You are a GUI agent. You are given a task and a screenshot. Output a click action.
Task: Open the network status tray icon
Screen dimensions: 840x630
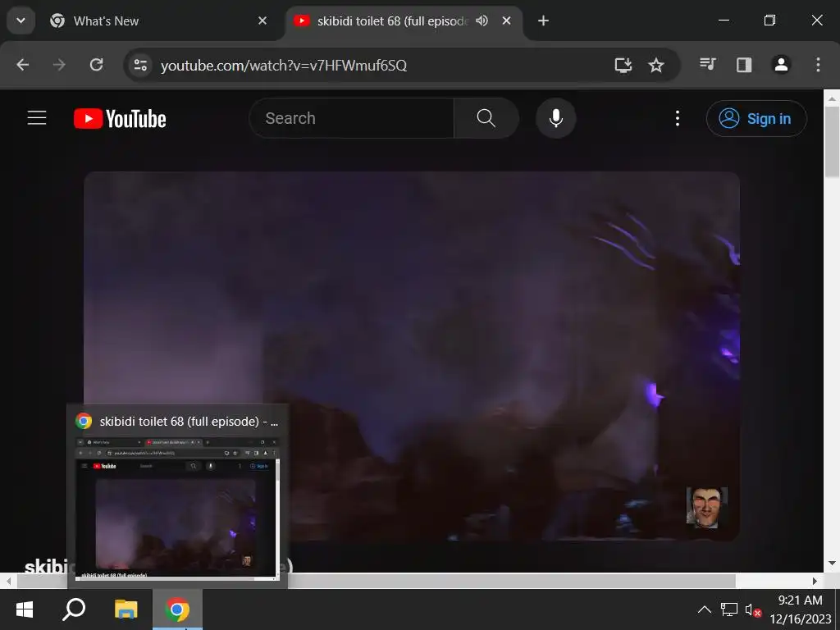[729, 609]
